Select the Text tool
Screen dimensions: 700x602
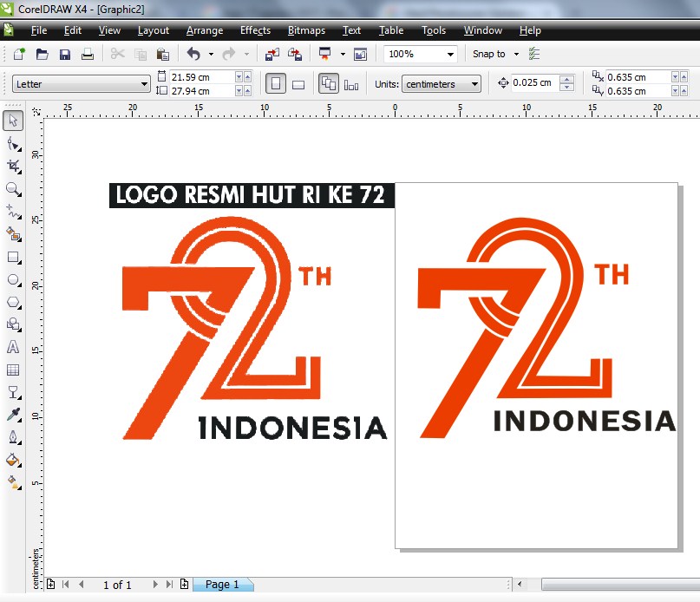pos(13,347)
